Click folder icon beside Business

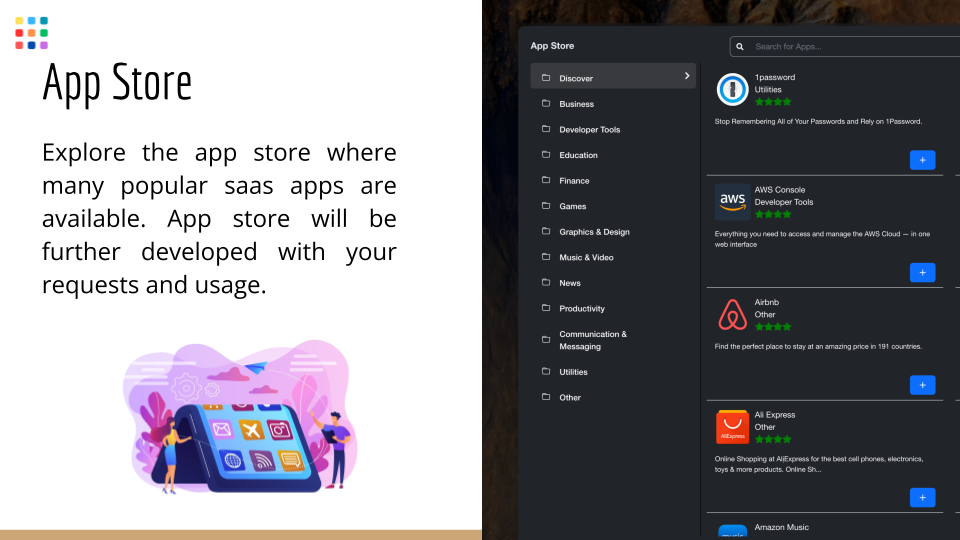click(x=546, y=103)
